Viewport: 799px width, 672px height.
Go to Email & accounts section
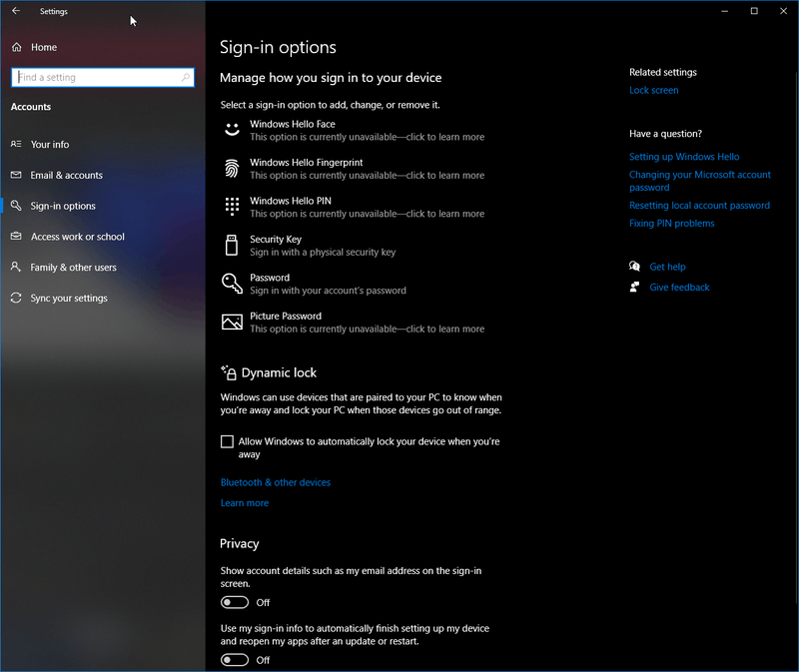(x=66, y=176)
